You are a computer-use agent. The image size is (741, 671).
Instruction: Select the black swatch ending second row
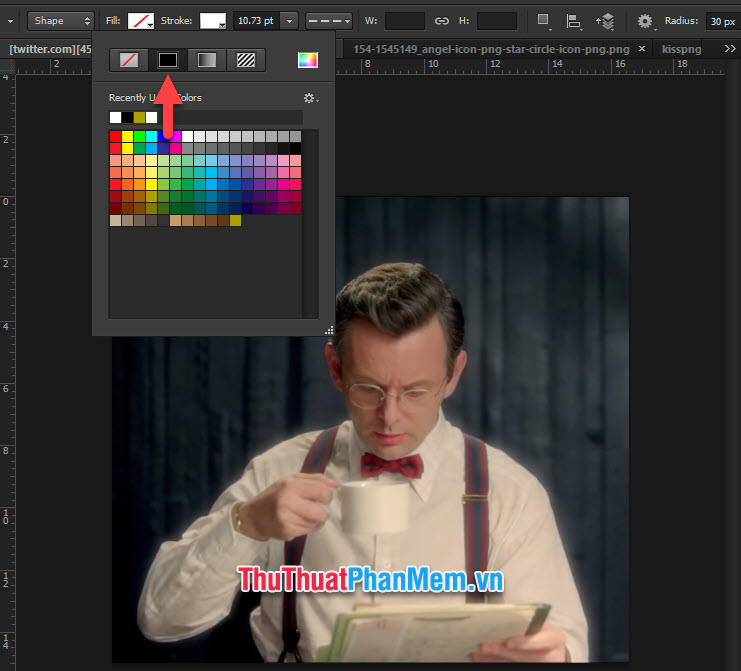(295, 148)
